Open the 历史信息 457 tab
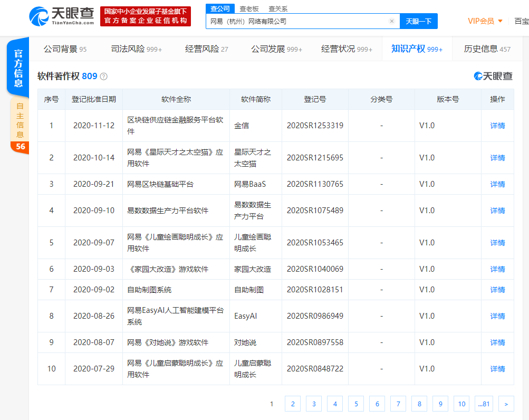Image resolution: width=529 pixels, height=420 pixels. 487,49
